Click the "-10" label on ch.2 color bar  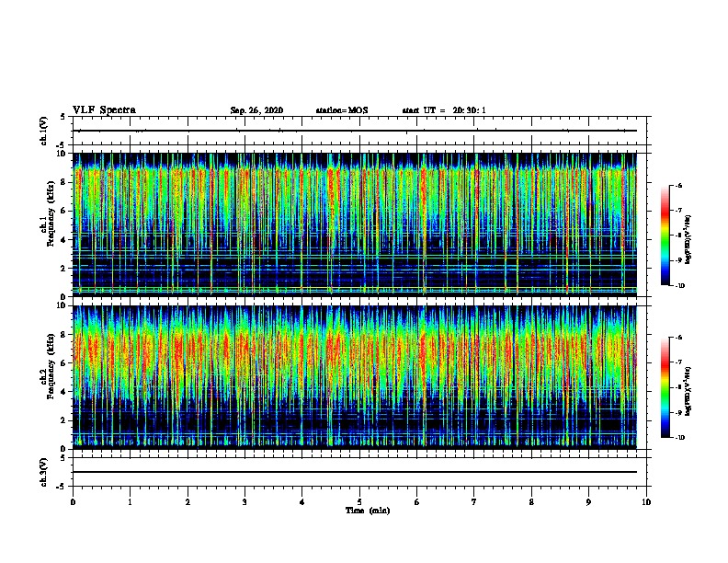pyautogui.click(x=679, y=438)
